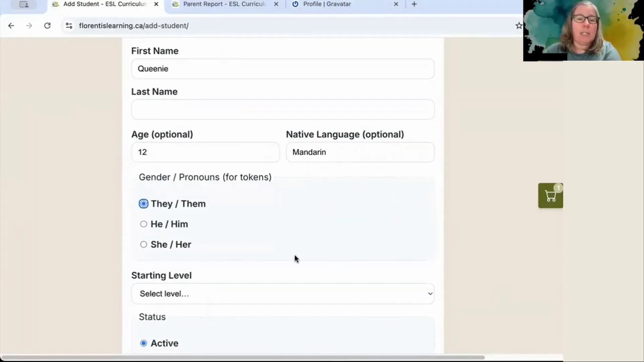Select the She / Her pronoun option

(x=143, y=244)
